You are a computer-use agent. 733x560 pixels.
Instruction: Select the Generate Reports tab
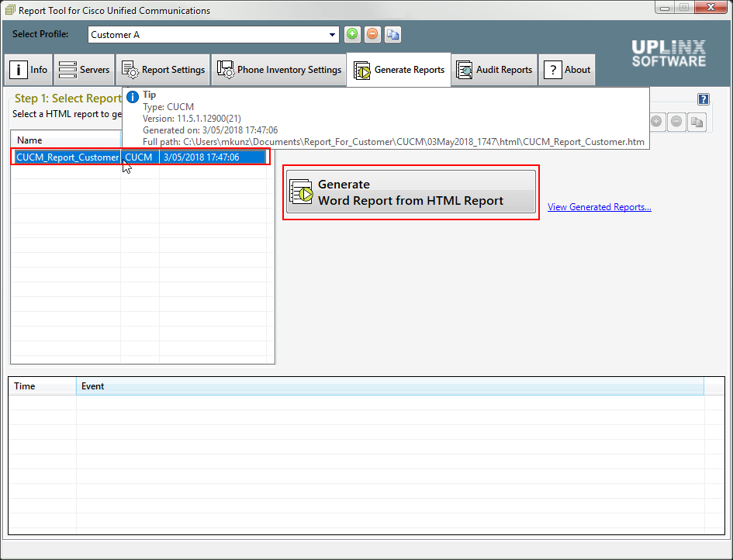pyautogui.click(x=399, y=70)
